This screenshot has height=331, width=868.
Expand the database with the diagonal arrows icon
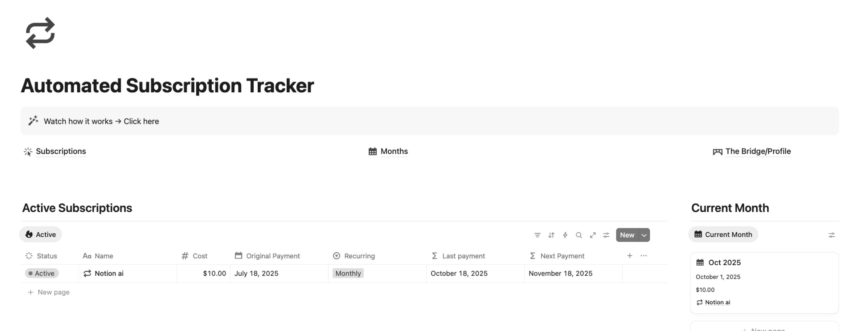pos(593,235)
